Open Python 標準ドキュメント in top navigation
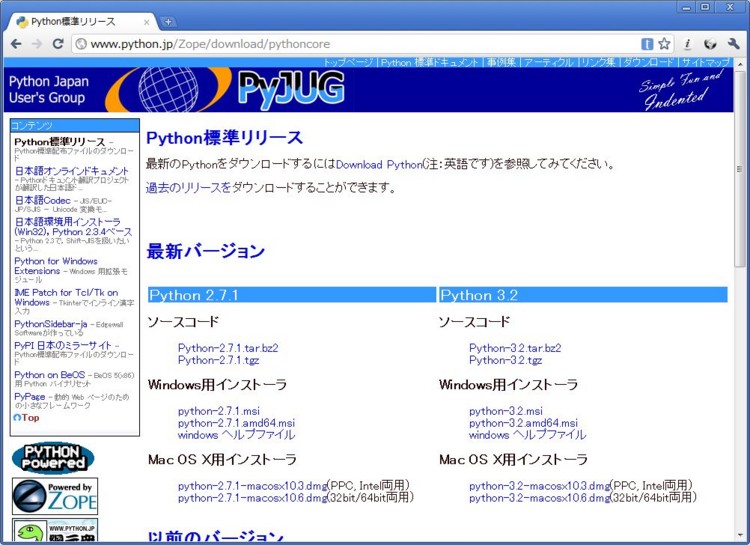Viewport: 750px width, 545px height. (x=430, y=62)
